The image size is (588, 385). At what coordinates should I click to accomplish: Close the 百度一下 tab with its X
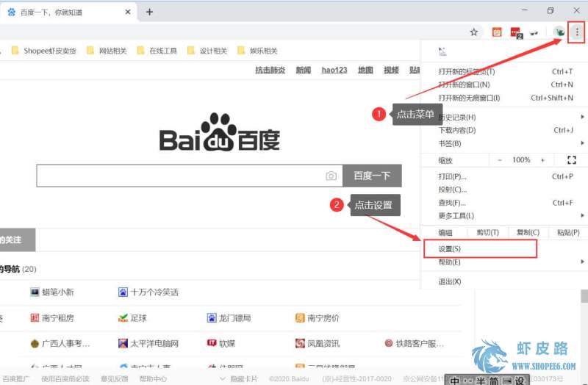[x=127, y=12]
